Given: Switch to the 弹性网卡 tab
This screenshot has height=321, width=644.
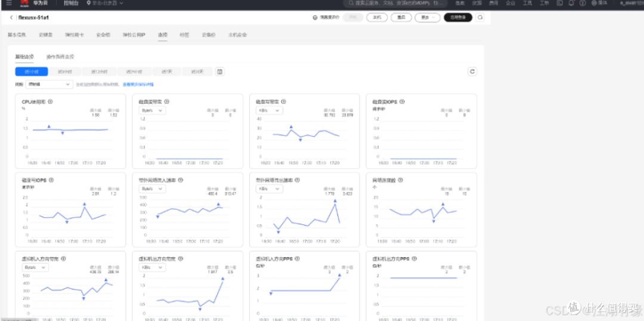Looking at the screenshot, I should click(75, 35).
